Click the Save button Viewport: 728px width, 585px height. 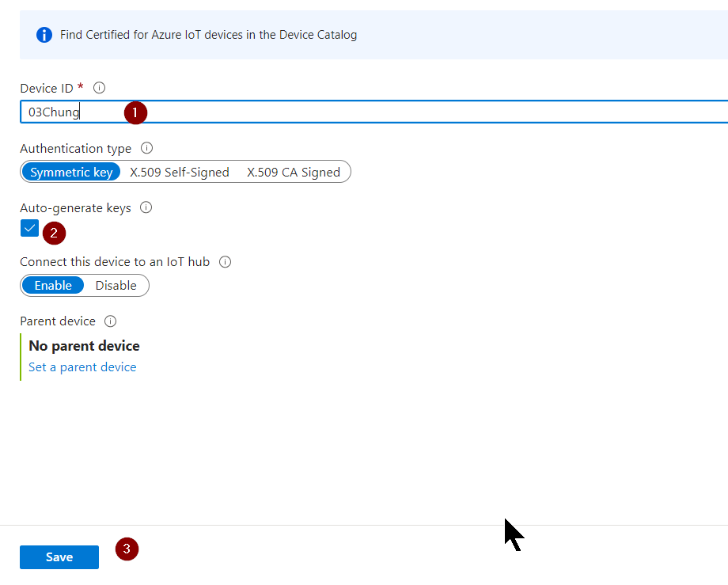pos(59,557)
